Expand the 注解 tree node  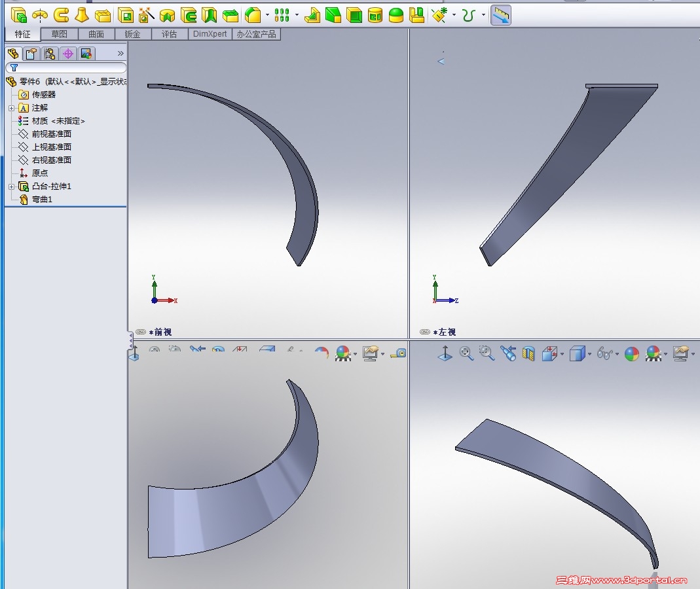12,108
